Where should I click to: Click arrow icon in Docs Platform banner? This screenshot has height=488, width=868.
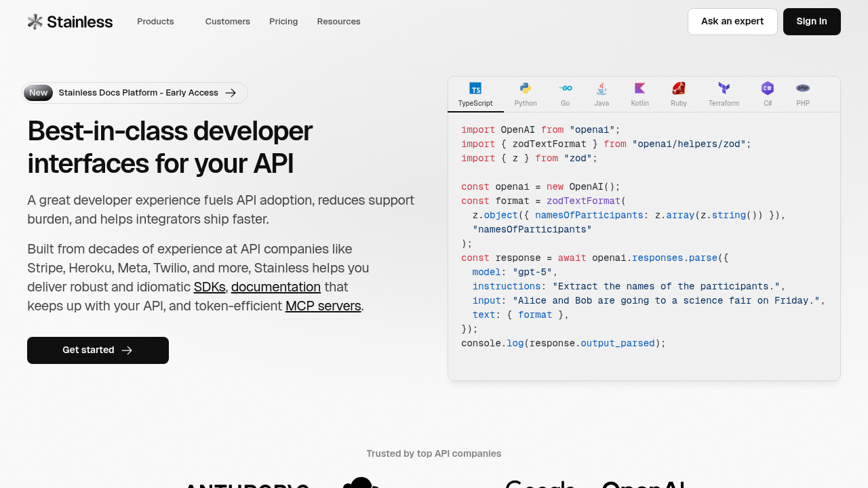click(231, 93)
